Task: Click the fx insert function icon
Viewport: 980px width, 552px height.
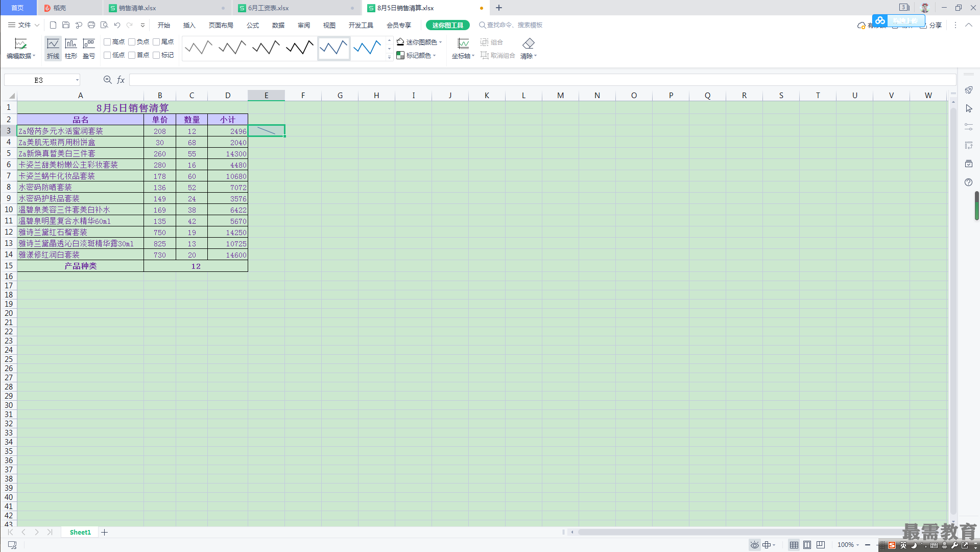Action: coord(121,80)
